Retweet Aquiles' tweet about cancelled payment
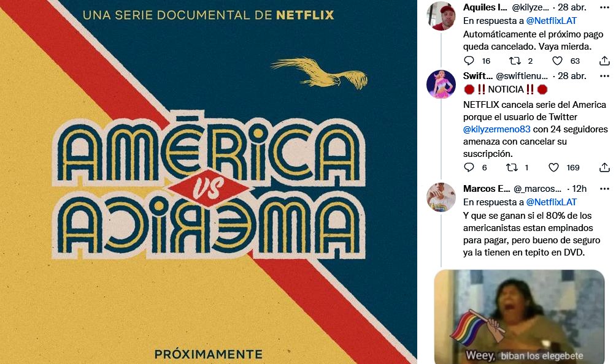This screenshot has height=364, width=616. [515, 61]
